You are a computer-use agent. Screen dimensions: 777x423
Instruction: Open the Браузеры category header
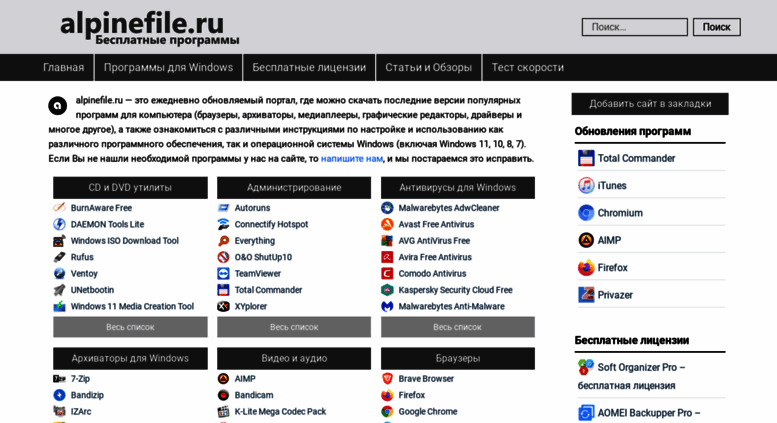tap(457, 358)
